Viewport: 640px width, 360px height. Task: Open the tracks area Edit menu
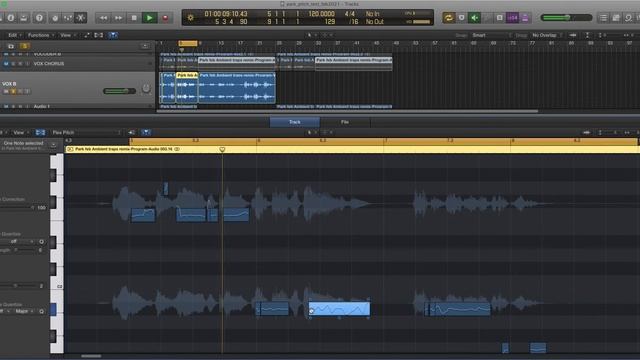point(15,36)
